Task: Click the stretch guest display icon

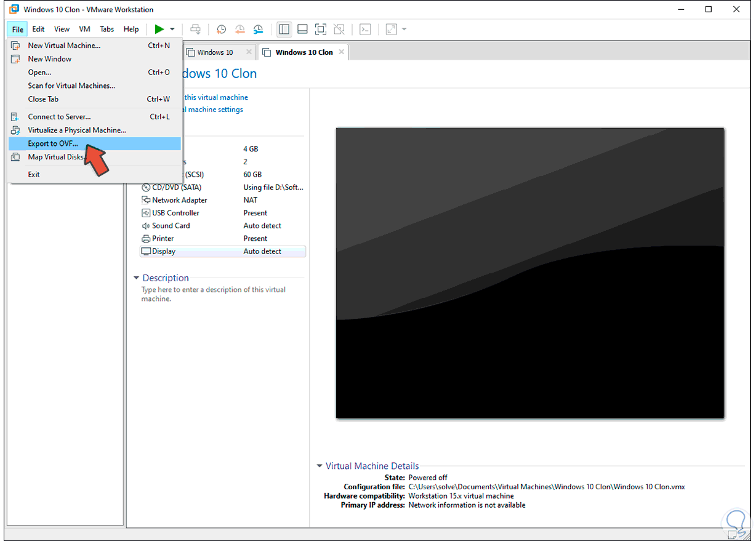Action: pos(391,29)
